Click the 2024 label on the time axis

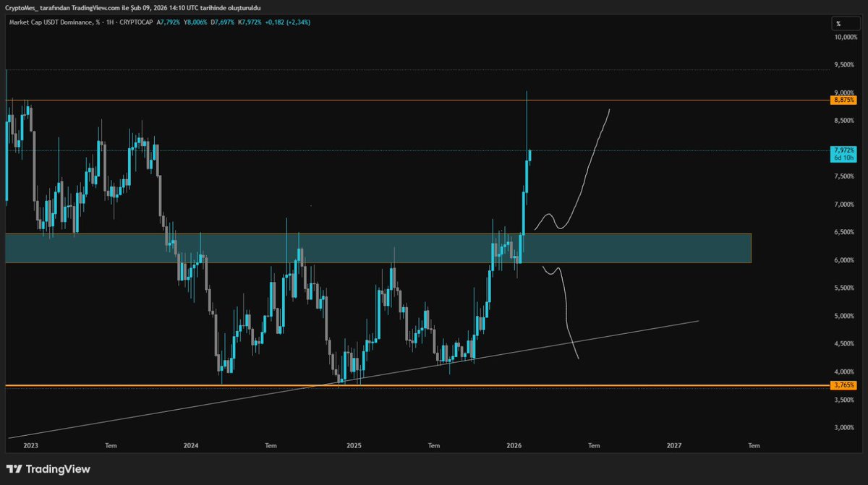191,446
